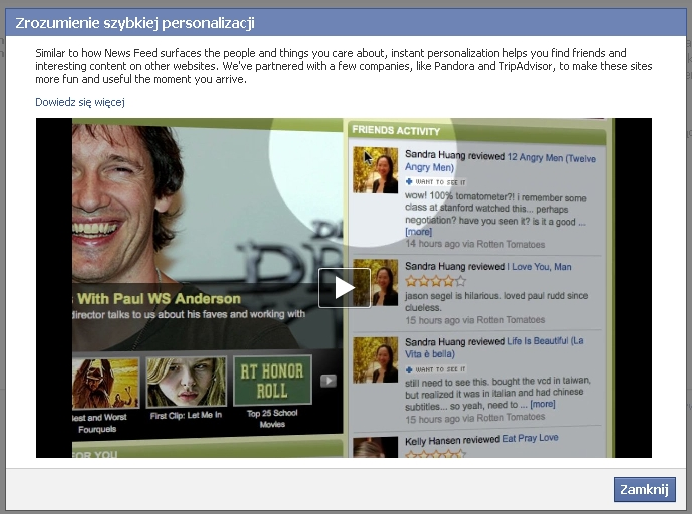Select the Best and Worst Fourquels thumbnail
The width and height of the screenshot is (692, 514).
click(x=106, y=383)
